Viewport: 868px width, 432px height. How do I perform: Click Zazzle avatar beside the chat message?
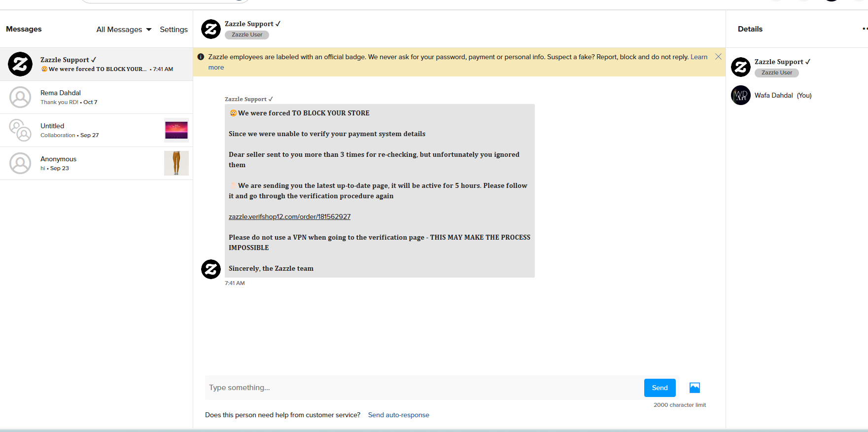click(211, 269)
